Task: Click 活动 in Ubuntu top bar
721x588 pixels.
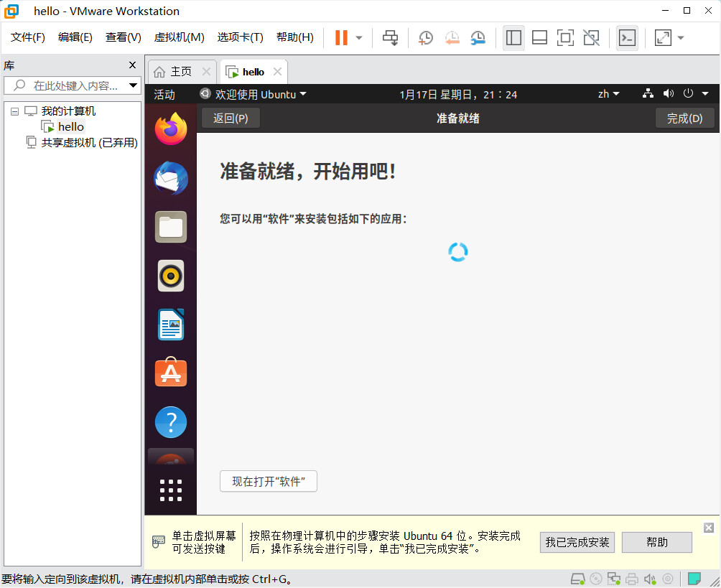Action: click(x=164, y=95)
